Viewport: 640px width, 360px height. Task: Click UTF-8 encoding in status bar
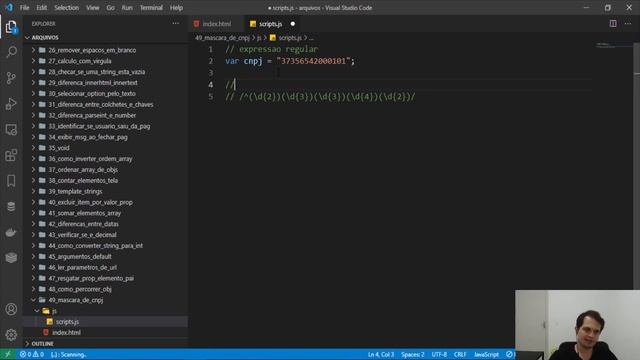coord(439,354)
